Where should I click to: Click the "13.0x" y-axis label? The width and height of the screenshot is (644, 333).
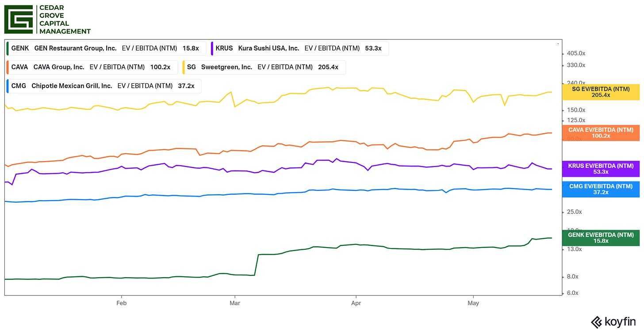click(575, 249)
